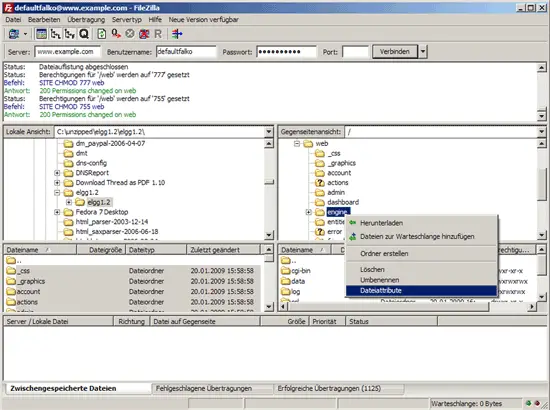The image size is (550, 410).
Task: Refresh the file and folder lists
Action: 102,34
